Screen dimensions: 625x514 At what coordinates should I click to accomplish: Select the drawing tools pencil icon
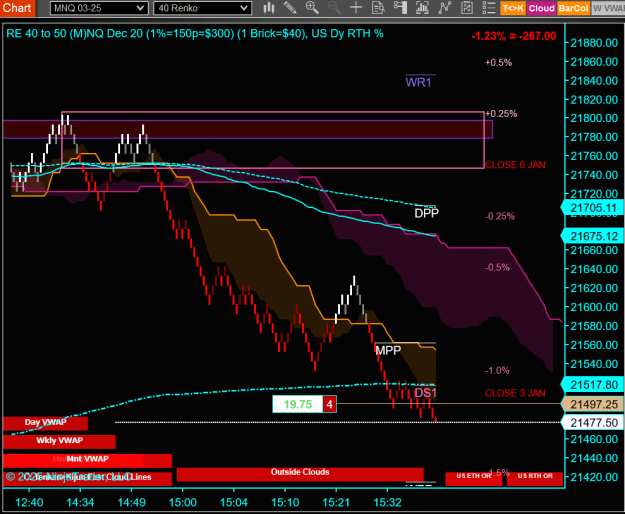pos(290,8)
